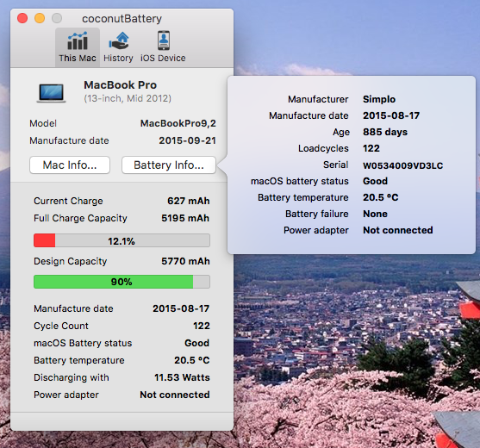Click the red 12.1% charge progress bar
The image size is (480, 448).
point(122,240)
